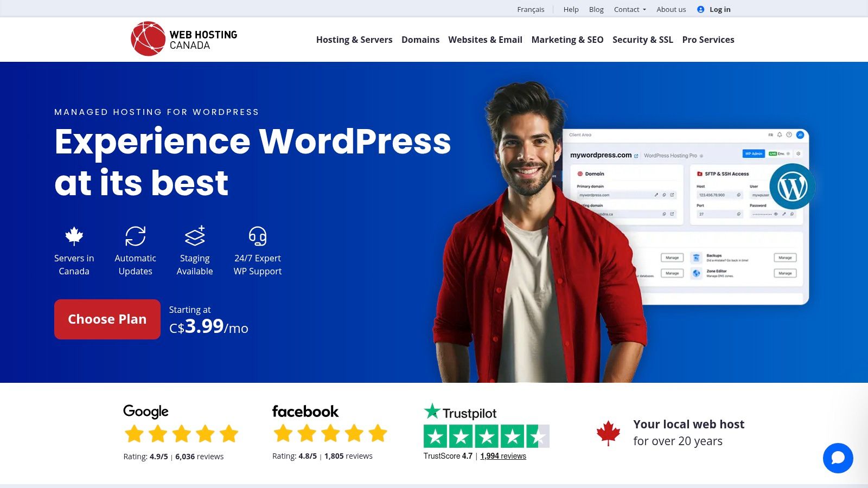This screenshot has height=488, width=868.
Task: Click the Automatic Updates circular arrows icon
Action: [135, 235]
